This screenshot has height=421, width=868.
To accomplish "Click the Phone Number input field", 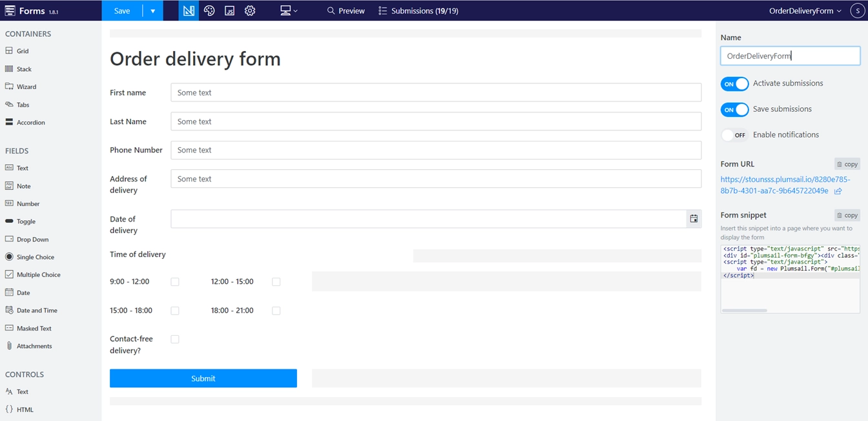I will pyautogui.click(x=436, y=150).
